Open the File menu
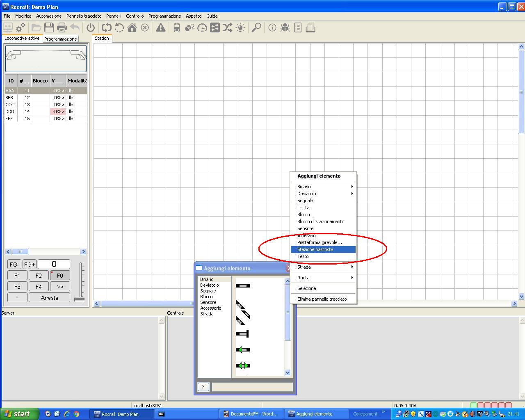Image resolution: width=525 pixels, height=420 pixels. tap(7, 16)
